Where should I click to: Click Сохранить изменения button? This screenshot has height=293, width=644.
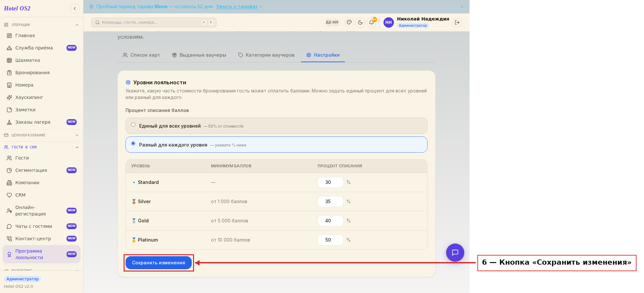[x=158, y=263]
